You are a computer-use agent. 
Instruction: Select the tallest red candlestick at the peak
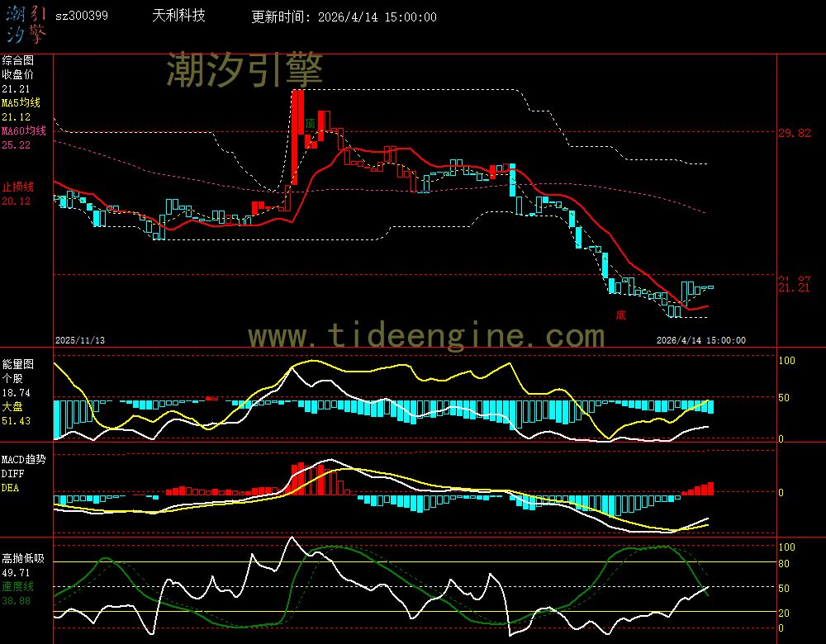click(x=297, y=136)
